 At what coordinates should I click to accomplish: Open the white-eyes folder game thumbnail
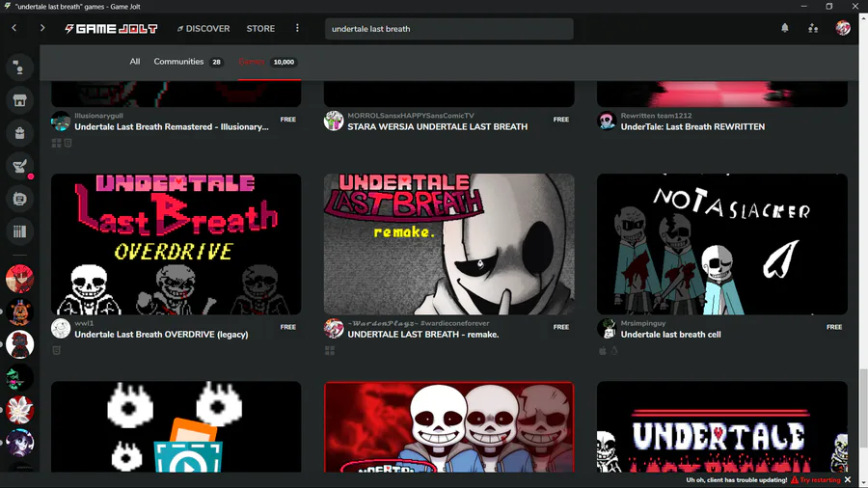176,426
